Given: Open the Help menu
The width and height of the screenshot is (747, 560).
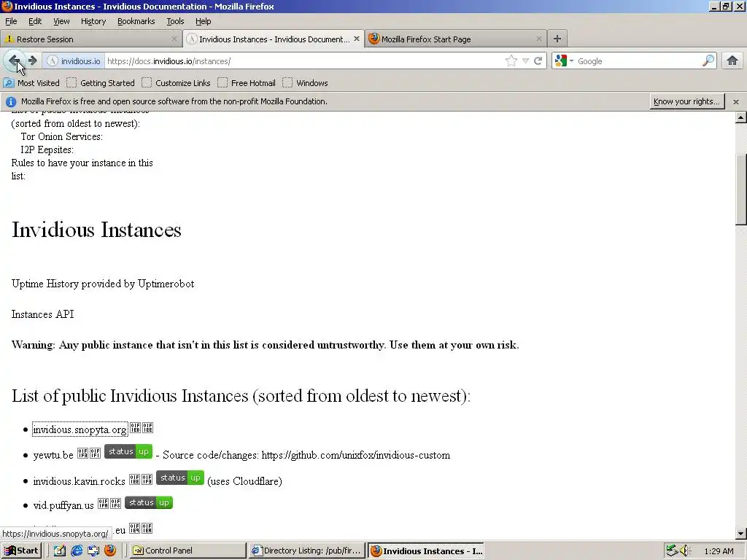Looking at the screenshot, I should tap(203, 21).
